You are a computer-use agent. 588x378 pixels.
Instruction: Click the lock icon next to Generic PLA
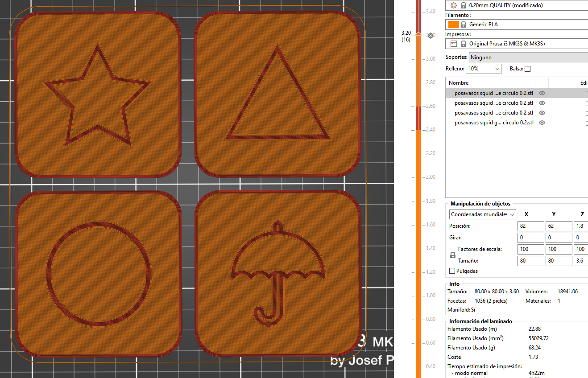tap(464, 25)
